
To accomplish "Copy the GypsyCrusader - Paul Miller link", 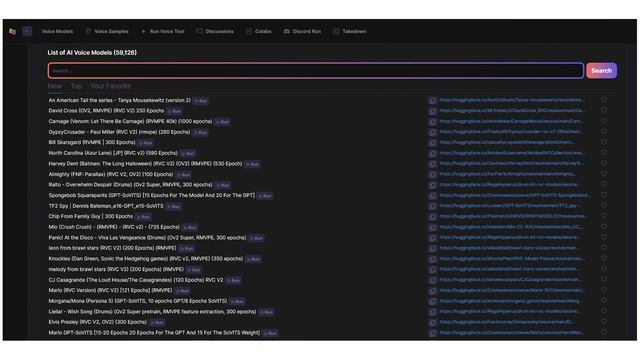I will point(433,132).
